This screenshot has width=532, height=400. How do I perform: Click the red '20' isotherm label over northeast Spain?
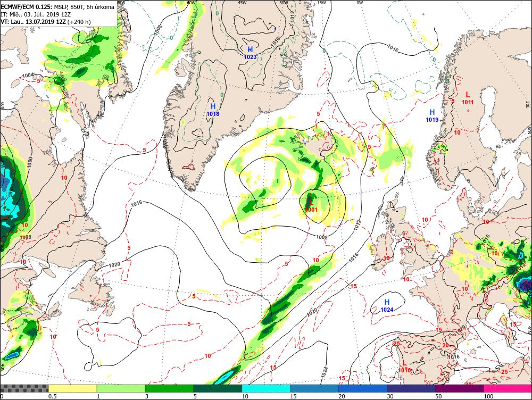pos(445,345)
